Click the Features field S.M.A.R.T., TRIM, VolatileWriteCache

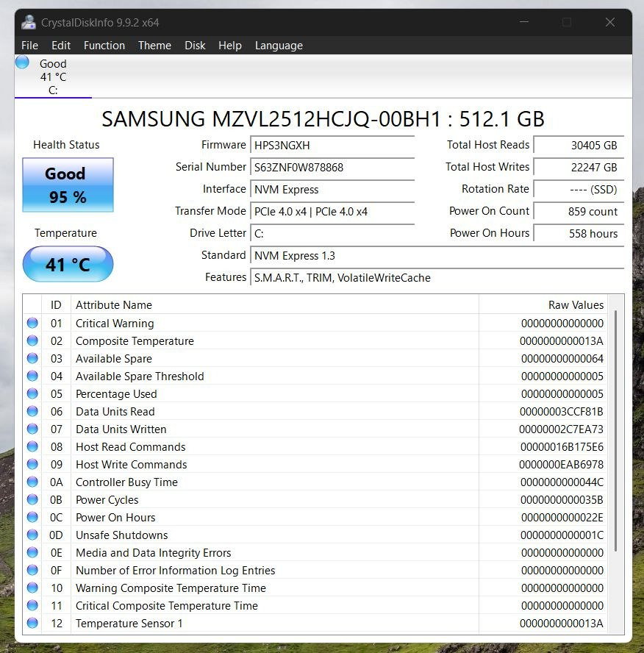(437, 278)
